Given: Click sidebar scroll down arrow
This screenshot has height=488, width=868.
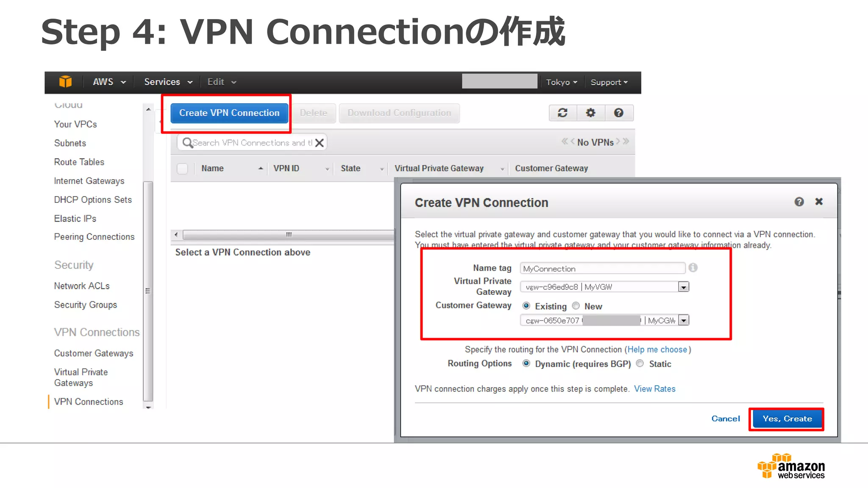Looking at the screenshot, I should [148, 407].
